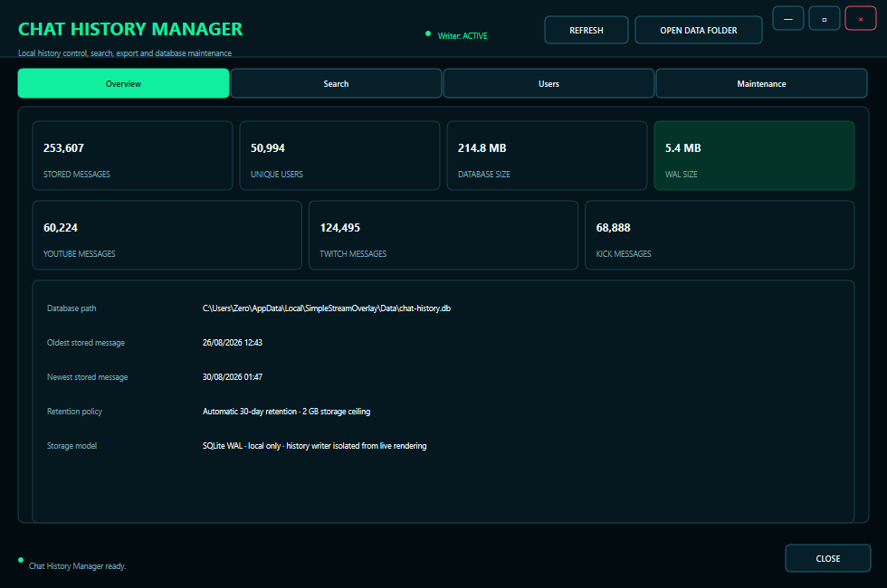Click the Newest stored message label

pyautogui.click(x=87, y=377)
